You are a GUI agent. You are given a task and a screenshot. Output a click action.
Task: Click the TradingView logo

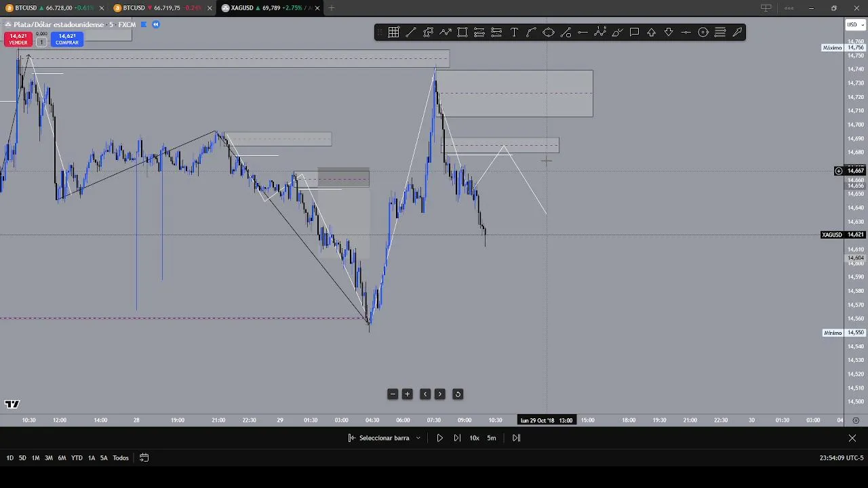point(12,404)
